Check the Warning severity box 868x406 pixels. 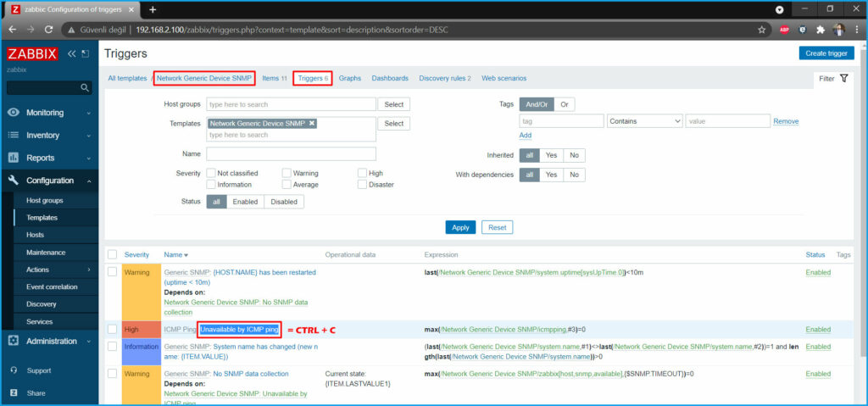click(287, 174)
